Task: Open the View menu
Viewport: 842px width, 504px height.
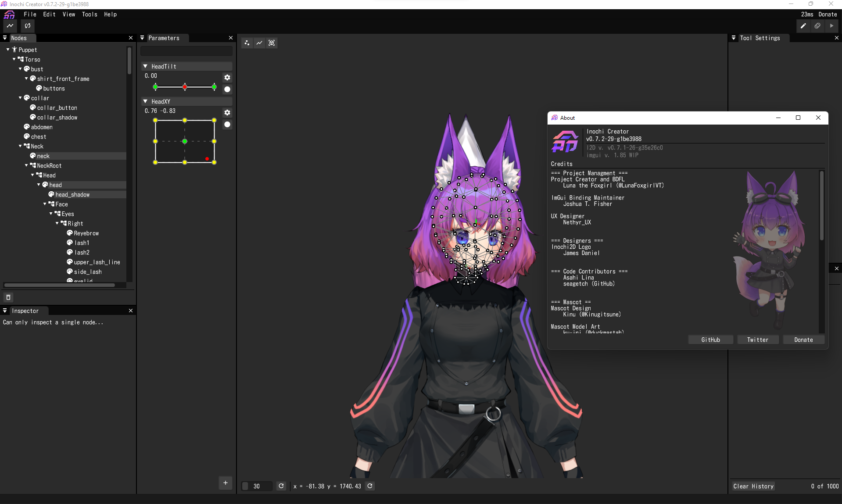Action: pyautogui.click(x=69, y=14)
